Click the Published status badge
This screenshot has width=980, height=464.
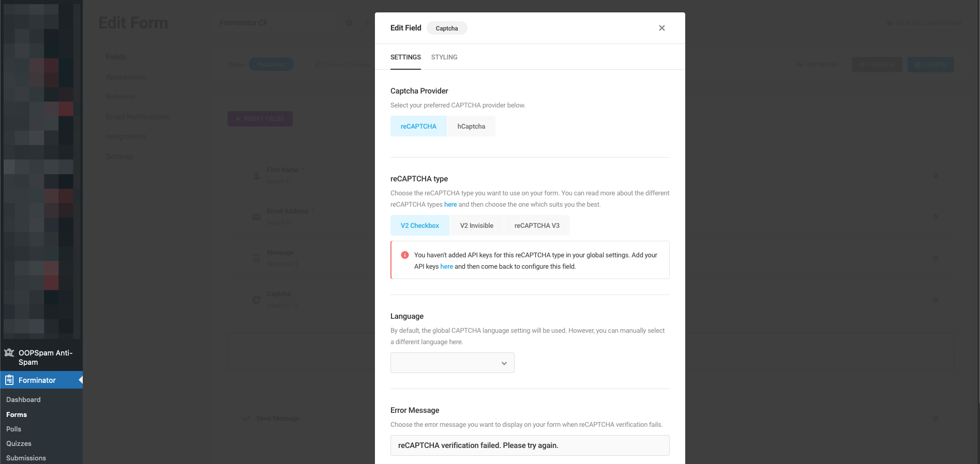(x=271, y=65)
